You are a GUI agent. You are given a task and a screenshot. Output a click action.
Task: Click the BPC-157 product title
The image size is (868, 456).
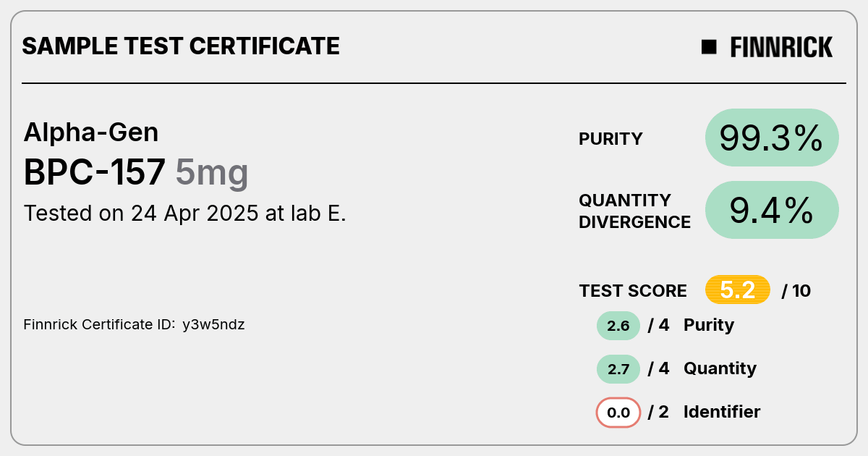[95, 172]
